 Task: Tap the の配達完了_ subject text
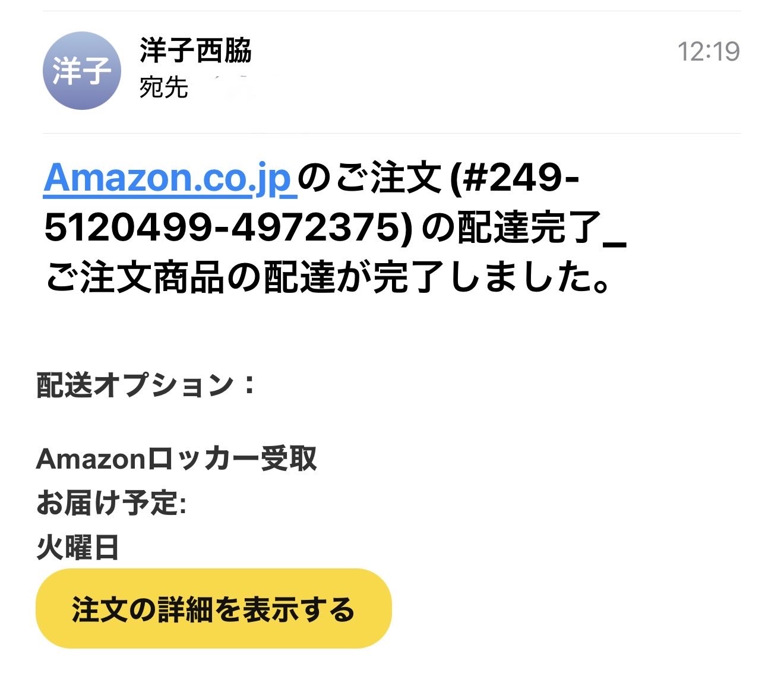pyautogui.click(x=523, y=227)
